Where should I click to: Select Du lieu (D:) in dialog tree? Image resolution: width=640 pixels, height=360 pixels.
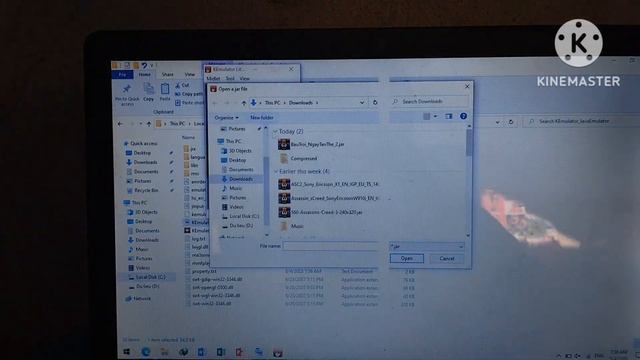point(238,225)
